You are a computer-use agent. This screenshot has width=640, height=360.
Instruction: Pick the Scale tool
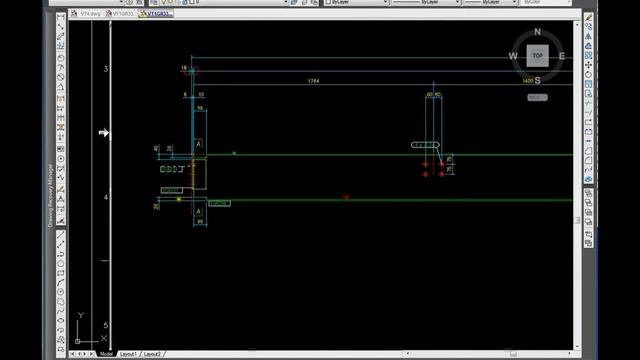coord(588,84)
